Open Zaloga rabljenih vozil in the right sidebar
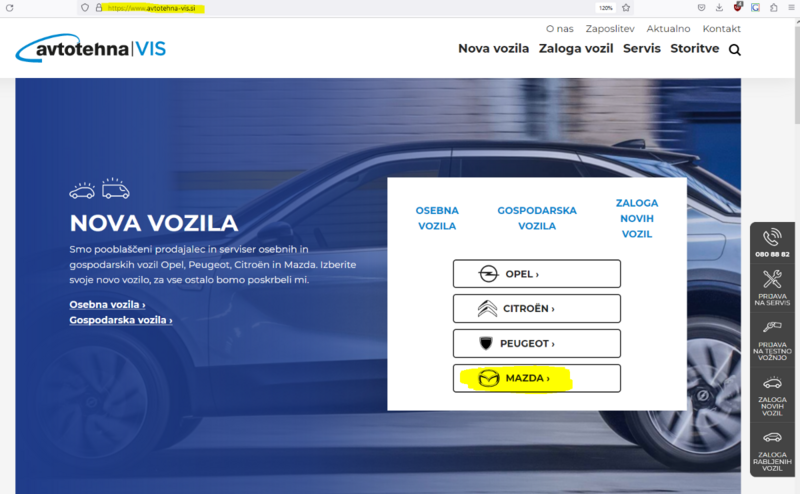This screenshot has height=494, width=800. (772, 437)
